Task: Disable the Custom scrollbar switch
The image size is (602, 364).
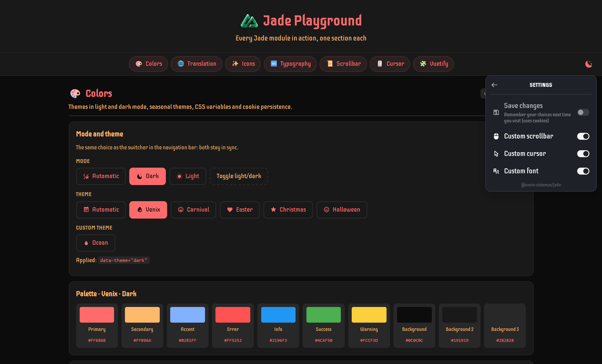Action: 583,136
